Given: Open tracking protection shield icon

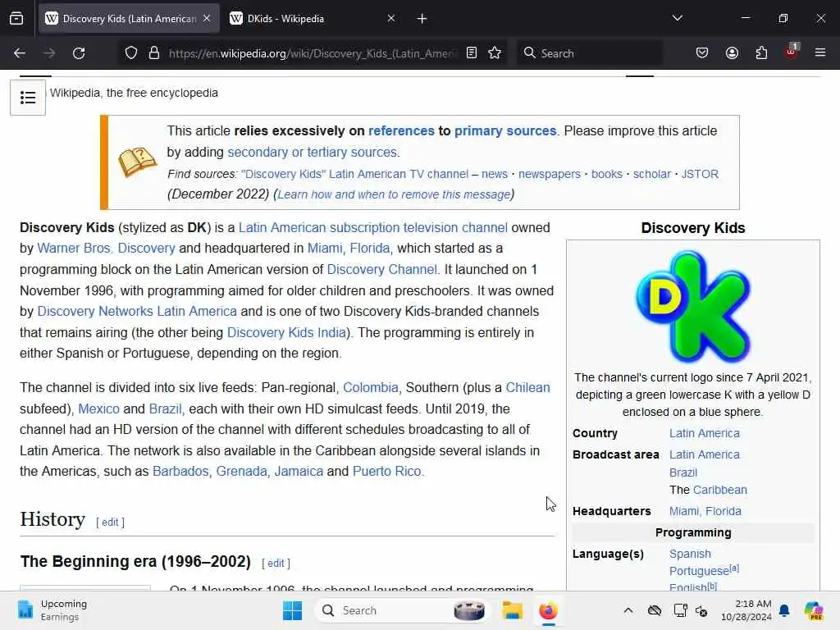Looking at the screenshot, I should [131, 53].
